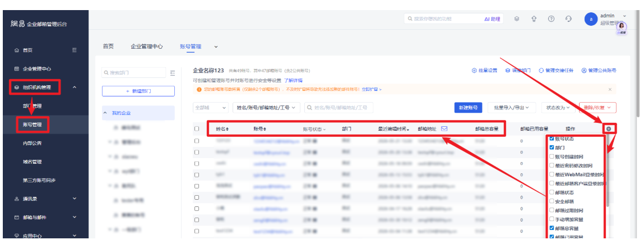
Task: Uncheck 部门 column option
Action: point(552,147)
